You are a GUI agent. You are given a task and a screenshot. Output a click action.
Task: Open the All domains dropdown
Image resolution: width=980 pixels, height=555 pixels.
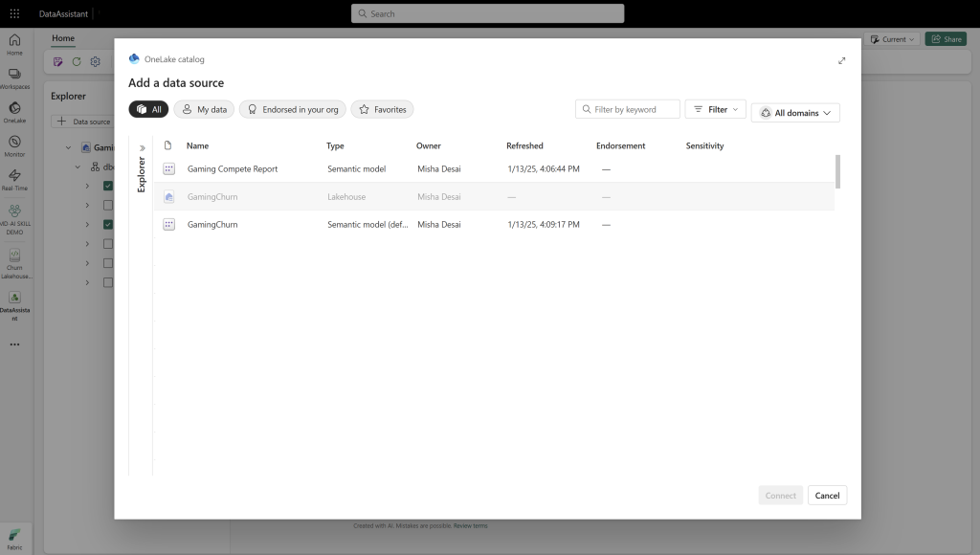795,113
